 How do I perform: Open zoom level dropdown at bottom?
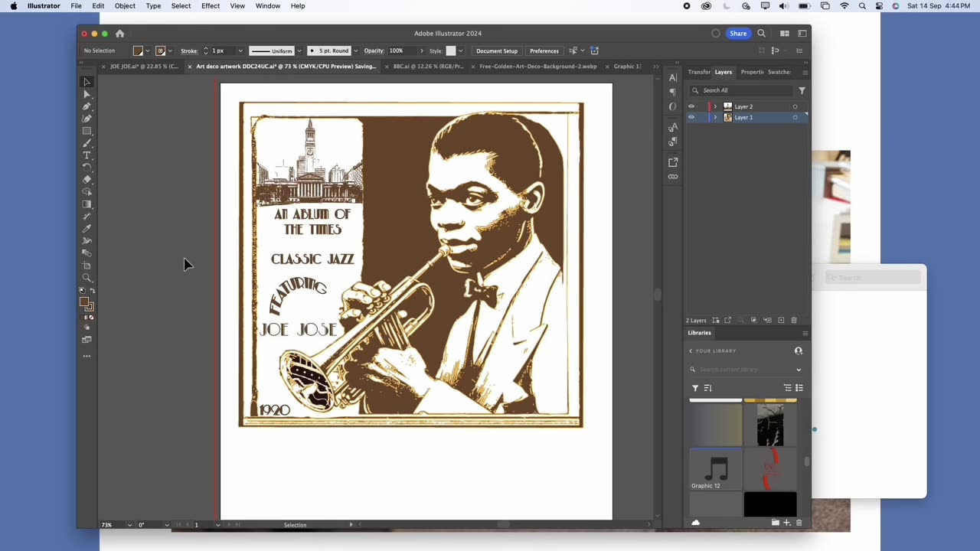pyautogui.click(x=129, y=525)
